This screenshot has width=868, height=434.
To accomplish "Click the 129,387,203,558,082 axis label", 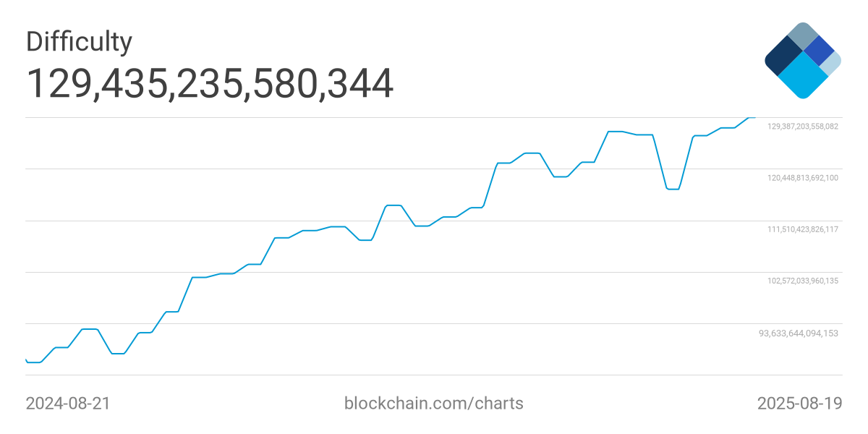I will (802, 127).
